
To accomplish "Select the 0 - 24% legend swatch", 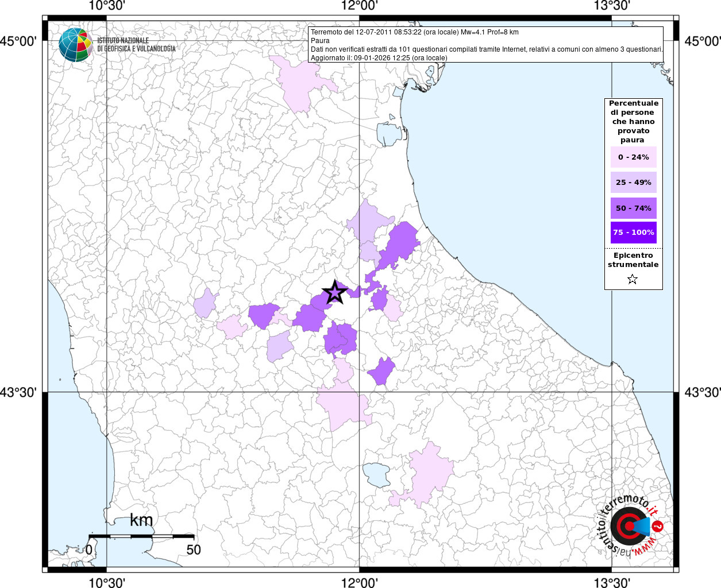I will [633, 157].
